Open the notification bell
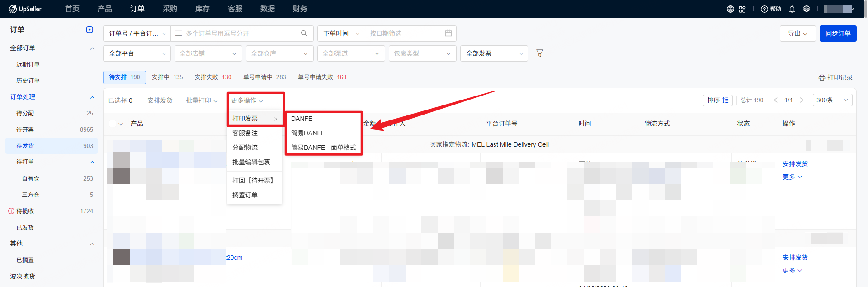This screenshot has height=287, width=868. 792,9
